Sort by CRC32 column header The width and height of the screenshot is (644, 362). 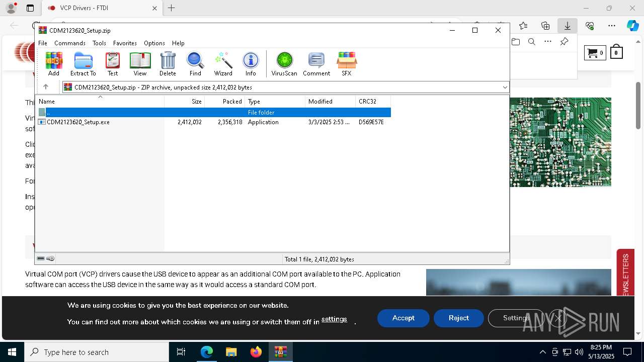point(373,102)
